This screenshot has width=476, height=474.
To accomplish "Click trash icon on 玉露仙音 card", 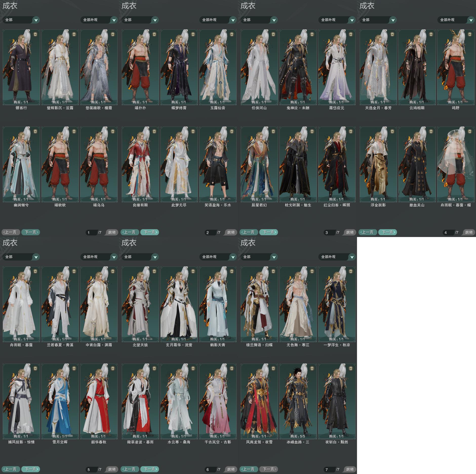I will pos(232,34).
